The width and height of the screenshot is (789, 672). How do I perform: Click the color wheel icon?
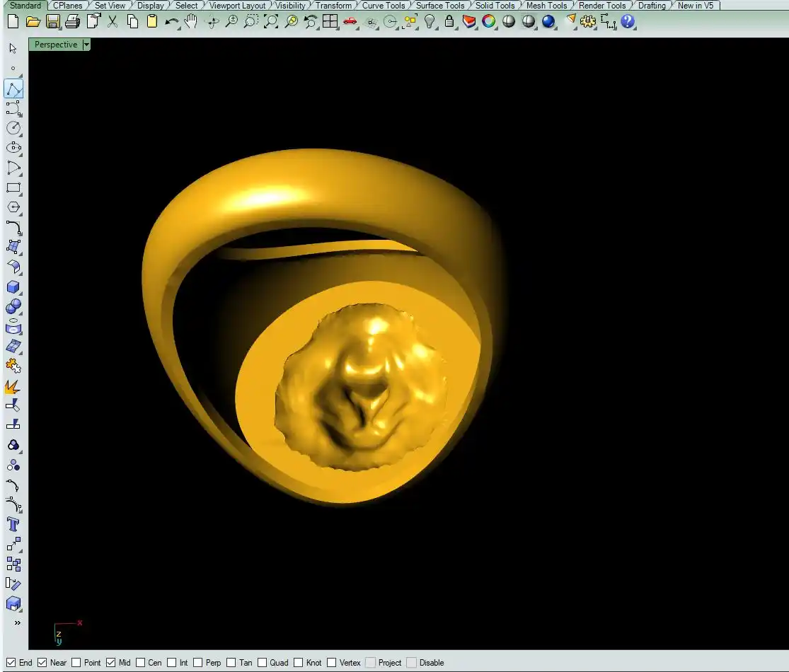coord(489,22)
